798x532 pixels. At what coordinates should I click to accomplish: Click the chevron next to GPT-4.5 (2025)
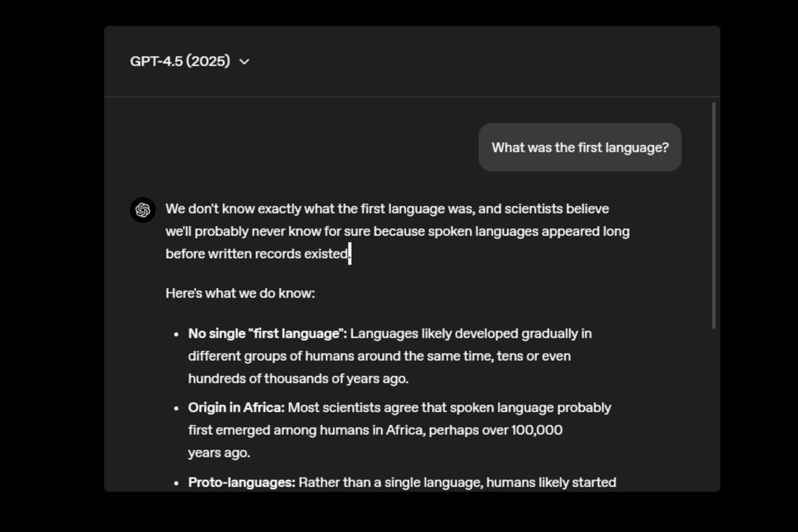coord(244,62)
